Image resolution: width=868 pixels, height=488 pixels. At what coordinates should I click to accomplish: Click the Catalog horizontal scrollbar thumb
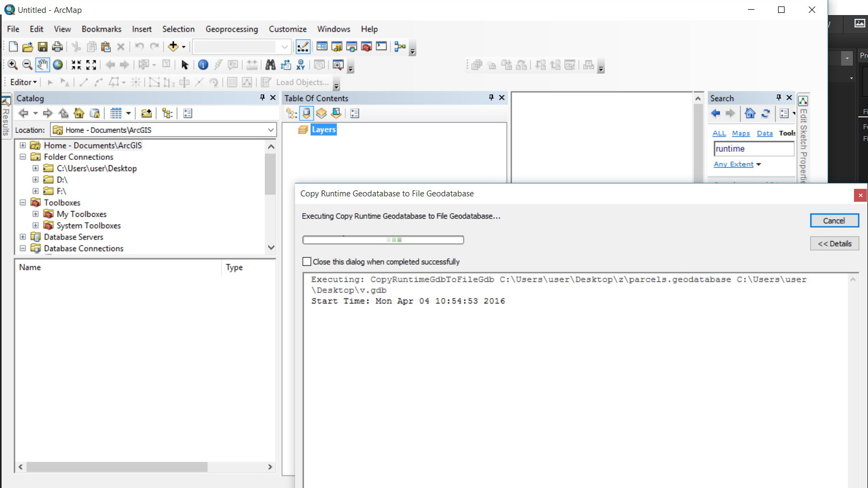(x=117, y=467)
